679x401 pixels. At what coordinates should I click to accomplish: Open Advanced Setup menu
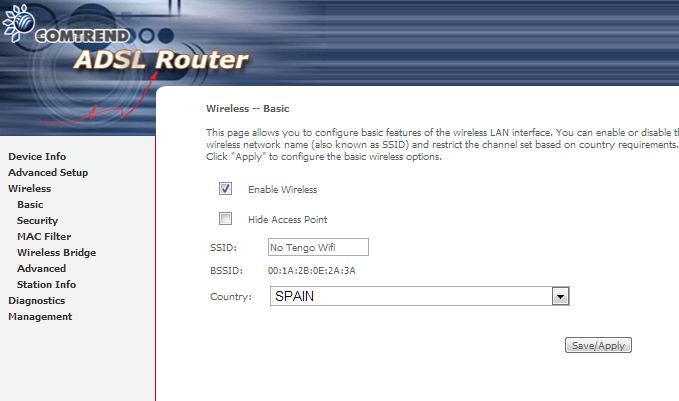48,172
